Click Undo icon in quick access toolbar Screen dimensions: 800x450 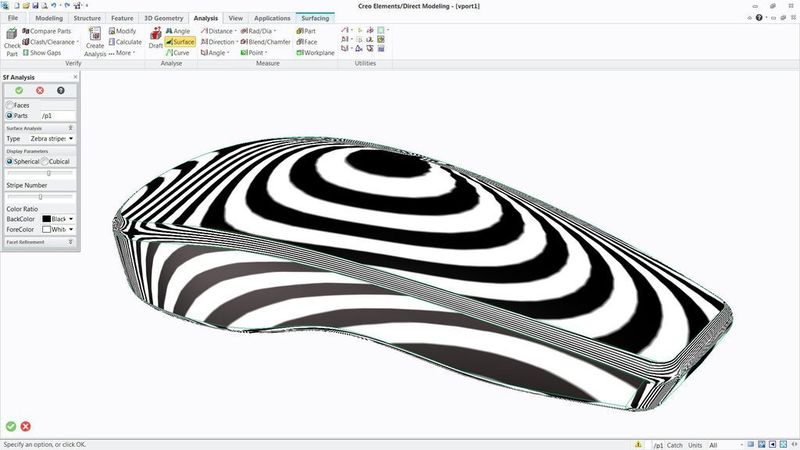[x=54, y=6]
